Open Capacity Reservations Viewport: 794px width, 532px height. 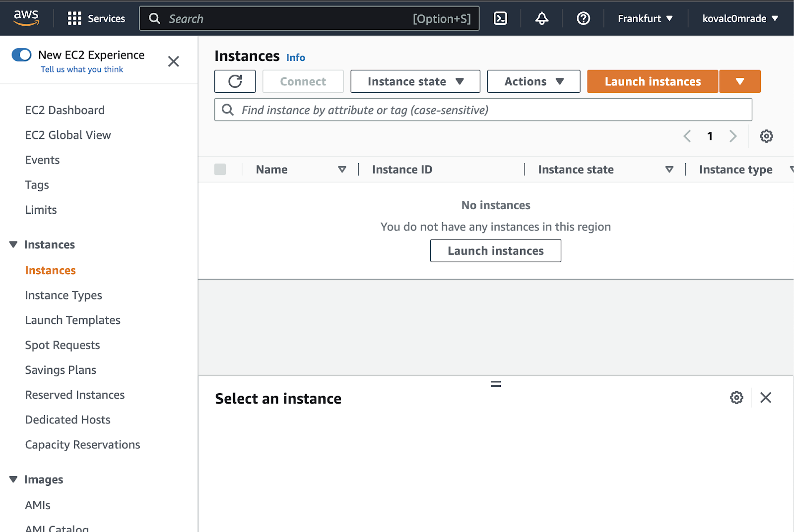[82, 445]
